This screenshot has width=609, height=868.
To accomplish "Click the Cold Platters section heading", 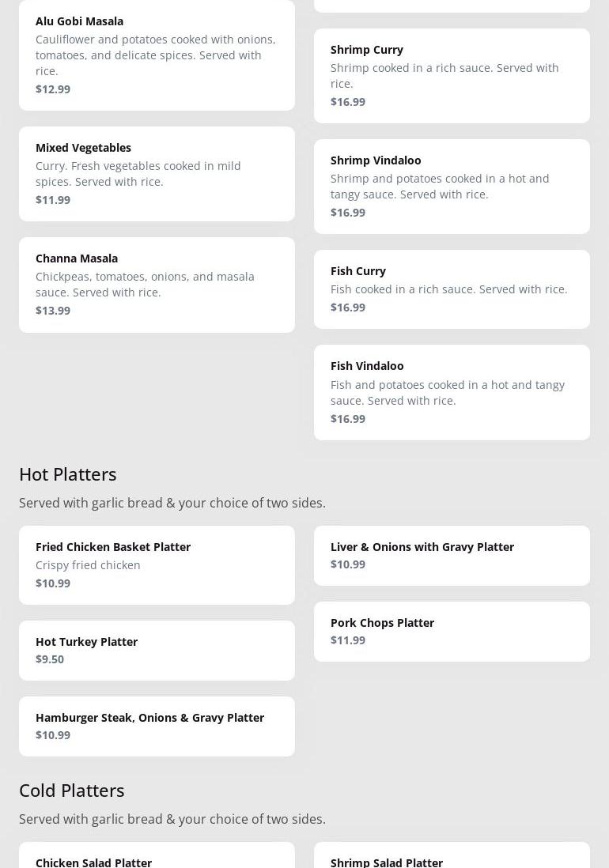I will point(72,790).
